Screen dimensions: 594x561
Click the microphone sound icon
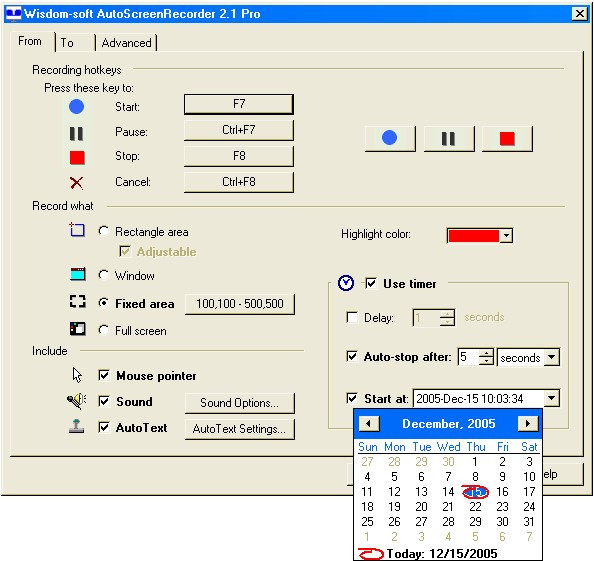click(77, 401)
